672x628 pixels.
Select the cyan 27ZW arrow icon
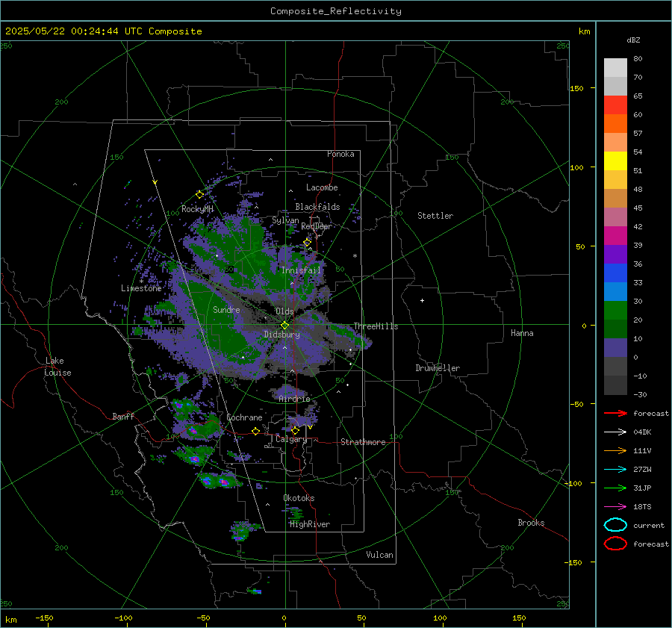pyautogui.click(x=615, y=470)
